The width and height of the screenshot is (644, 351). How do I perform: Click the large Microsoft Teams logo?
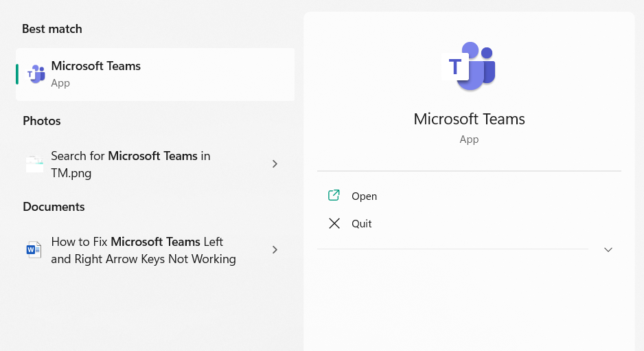coord(469,67)
